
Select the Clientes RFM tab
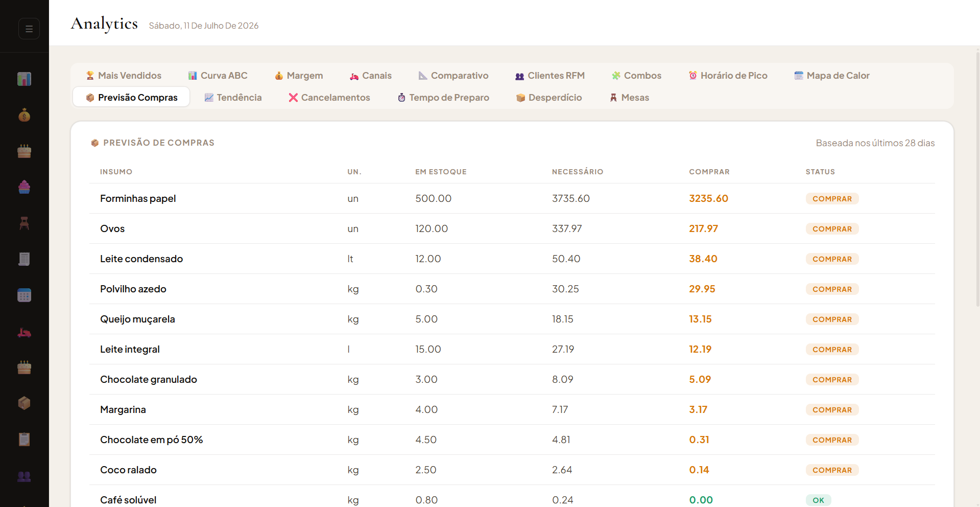pos(550,76)
